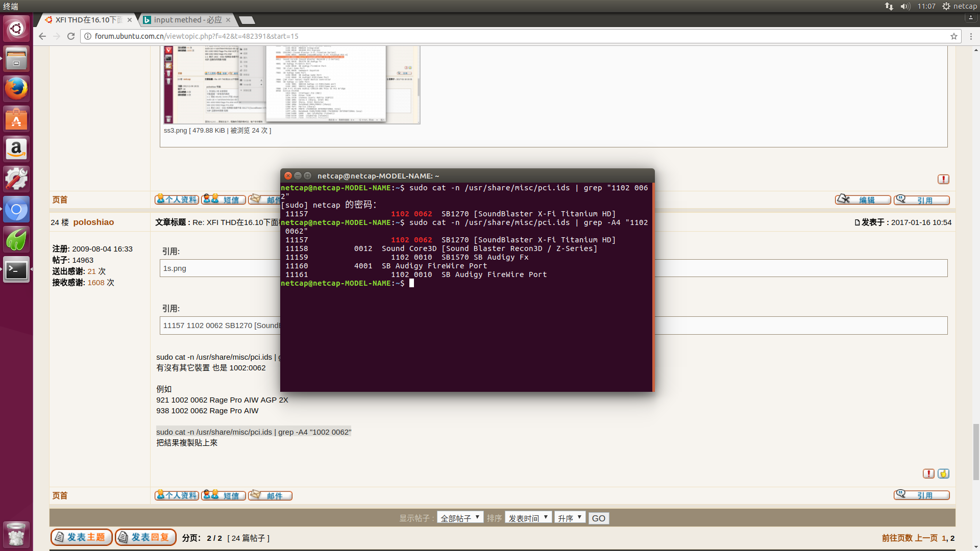Open the Ubuntu Dash launcher icon
Image resolution: width=980 pixels, height=551 pixels.
tap(16, 28)
